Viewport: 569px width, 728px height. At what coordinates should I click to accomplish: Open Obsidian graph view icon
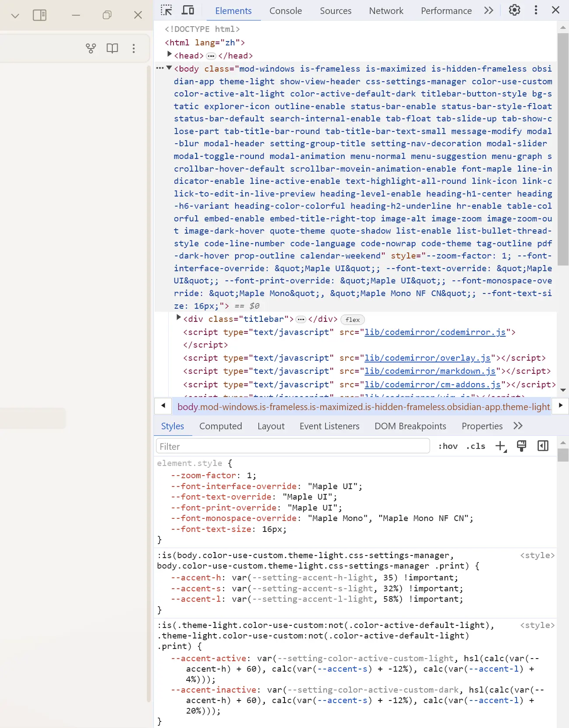pos(91,48)
